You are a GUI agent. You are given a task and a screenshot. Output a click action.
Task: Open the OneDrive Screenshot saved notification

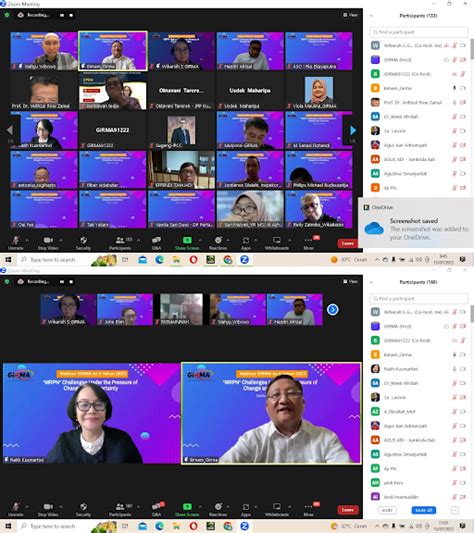pos(416,223)
